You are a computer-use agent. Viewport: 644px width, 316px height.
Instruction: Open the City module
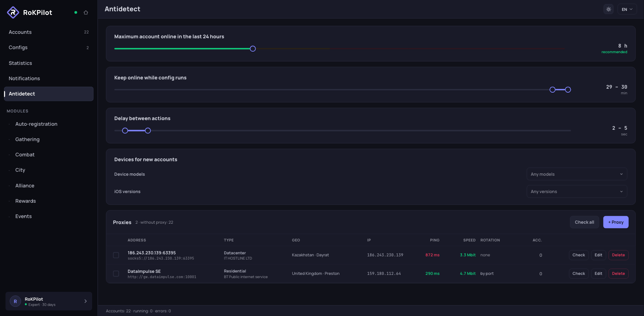[x=49, y=170]
